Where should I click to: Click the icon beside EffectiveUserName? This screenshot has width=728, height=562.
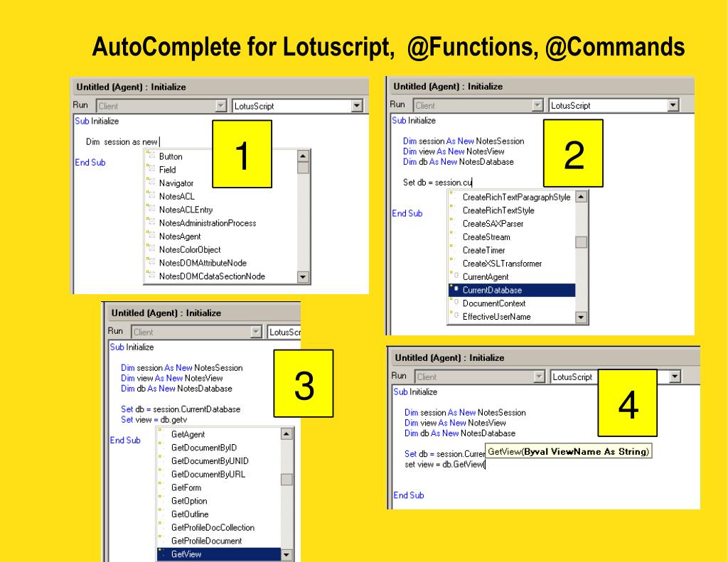coord(454,315)
